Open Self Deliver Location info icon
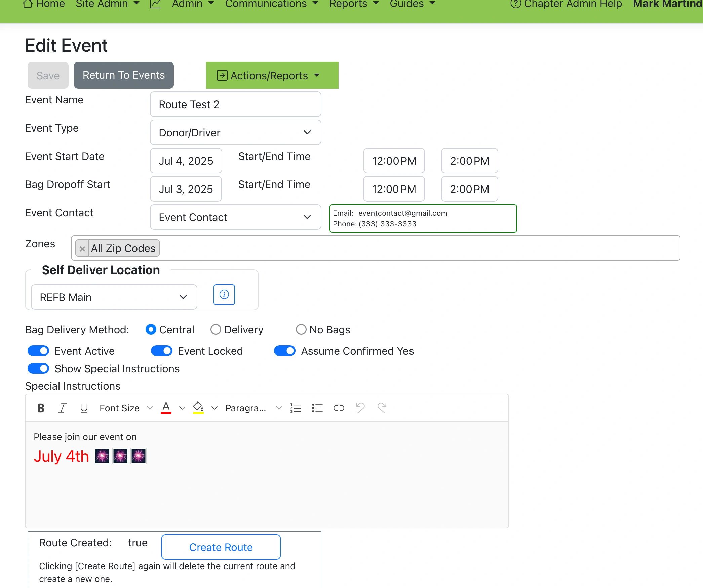 (224, 295)
